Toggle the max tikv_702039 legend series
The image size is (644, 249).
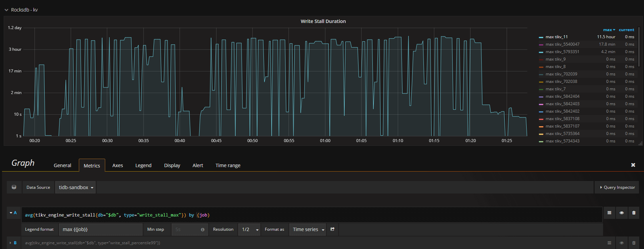pyautogui.click(x=561, y=74)
